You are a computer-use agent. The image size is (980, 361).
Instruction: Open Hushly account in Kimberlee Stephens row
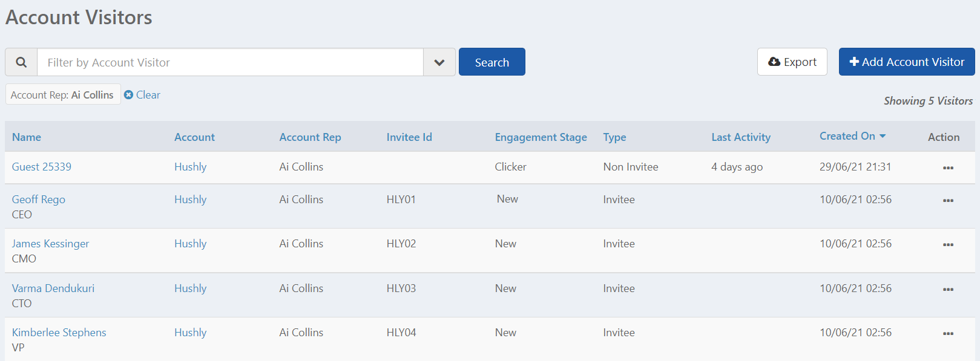click(x=190, y=333)
